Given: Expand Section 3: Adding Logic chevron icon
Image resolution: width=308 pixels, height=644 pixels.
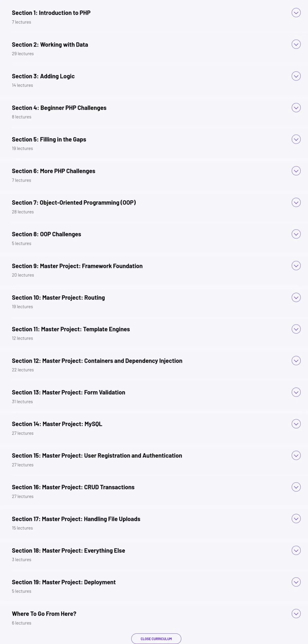Looking at the screenshot, I should pos(296,76).
